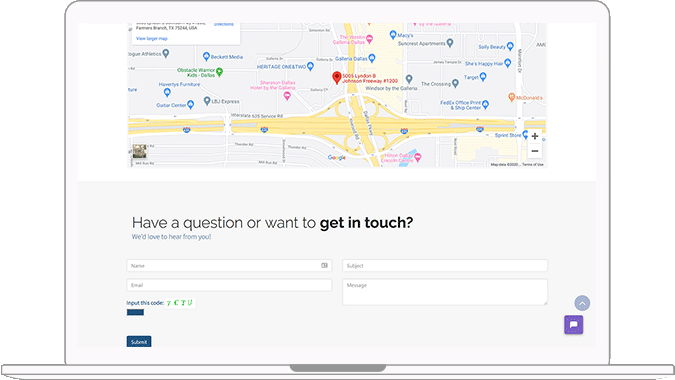Select the McDonald's map marker
The height and width of the screenshot is (380, 675).
pos(511,97)
